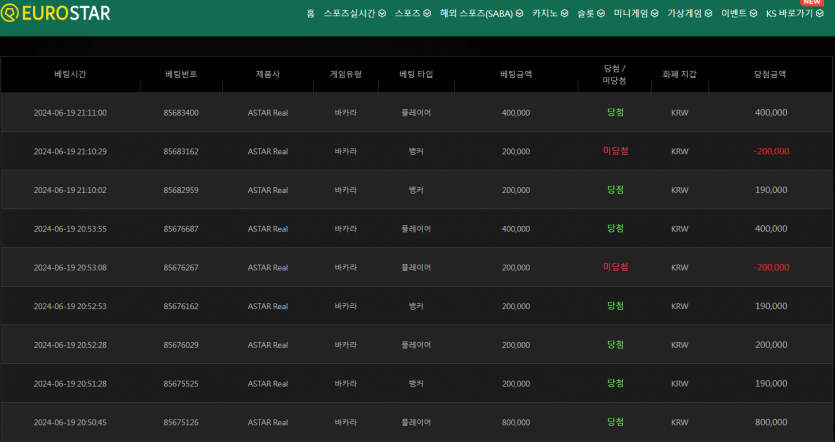
Task: Select bet number 85675126
Action: pyautogui.click(x=181, y=422)
